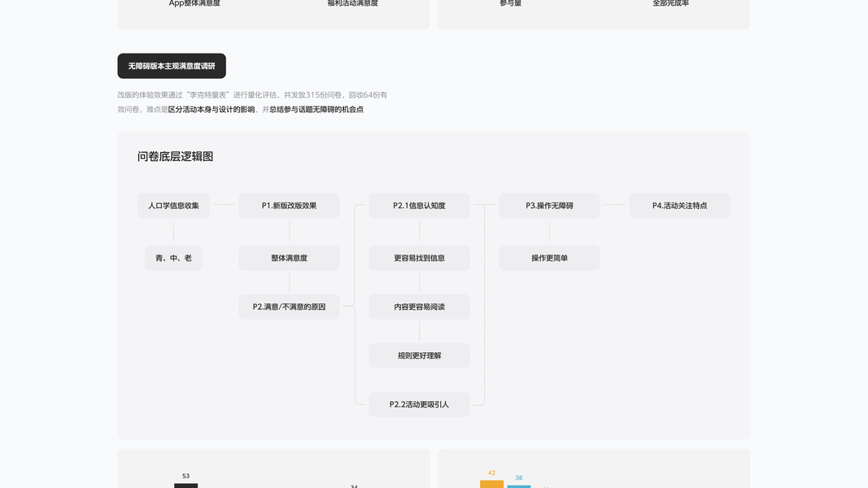The height and width of the screenshot is (488, 868).
Task: Select the P3.操作无障碍 node
Action: tap(550, 205)
